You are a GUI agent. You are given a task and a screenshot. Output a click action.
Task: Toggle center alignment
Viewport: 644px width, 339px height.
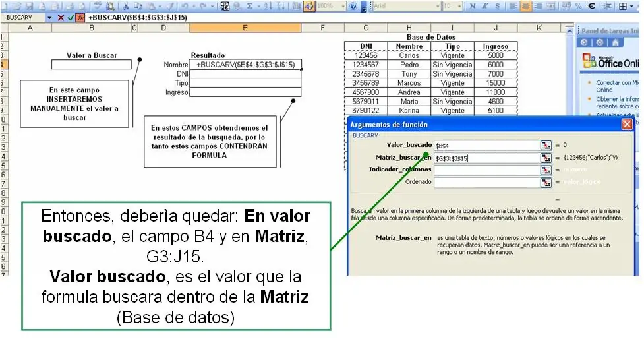[x=525, y=6]
